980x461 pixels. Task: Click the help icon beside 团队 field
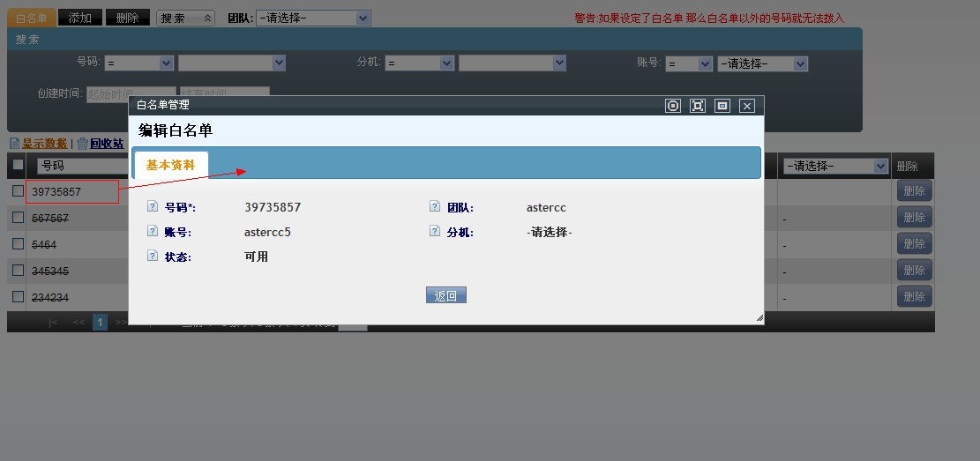point(435,207)
